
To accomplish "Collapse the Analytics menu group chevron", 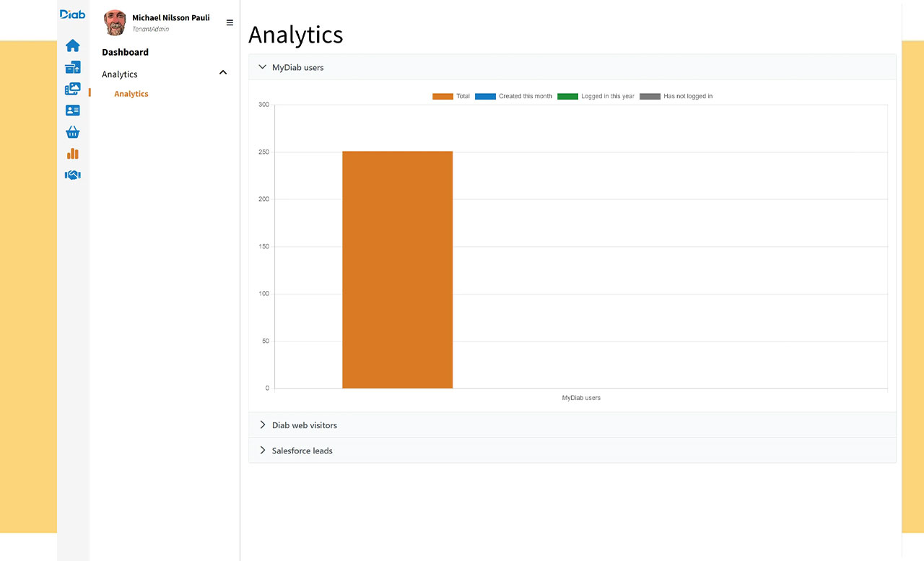I will pos(223,72).
